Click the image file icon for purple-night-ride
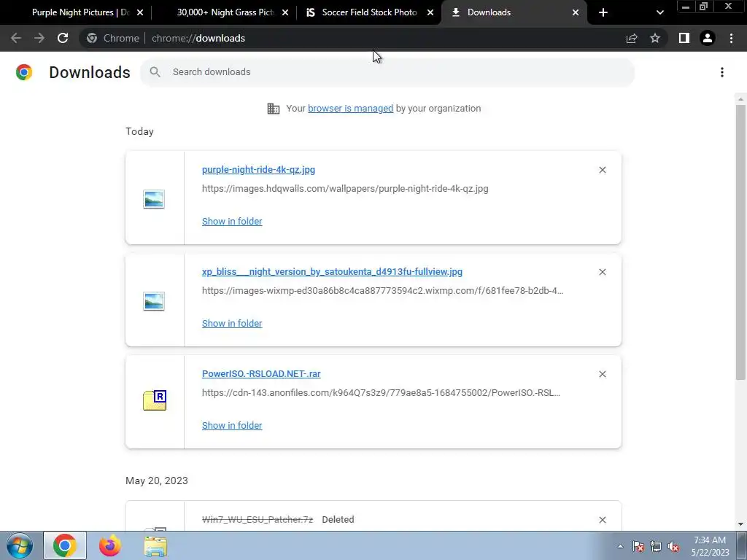 click(x=154, y=199)
